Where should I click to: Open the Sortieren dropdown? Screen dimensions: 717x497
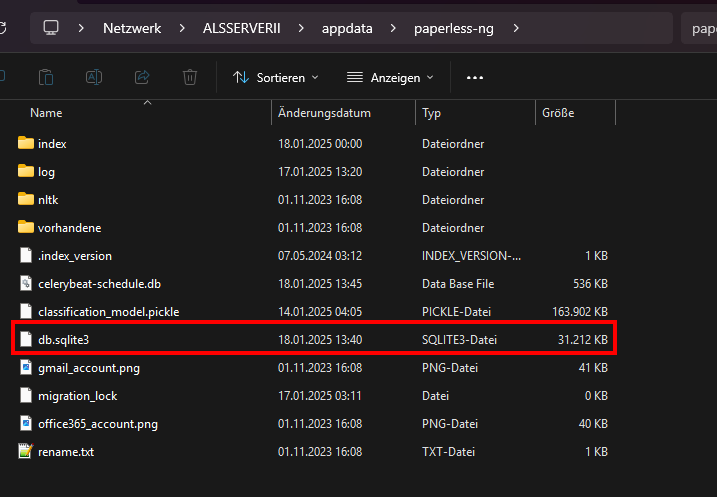tap(276, 78)
